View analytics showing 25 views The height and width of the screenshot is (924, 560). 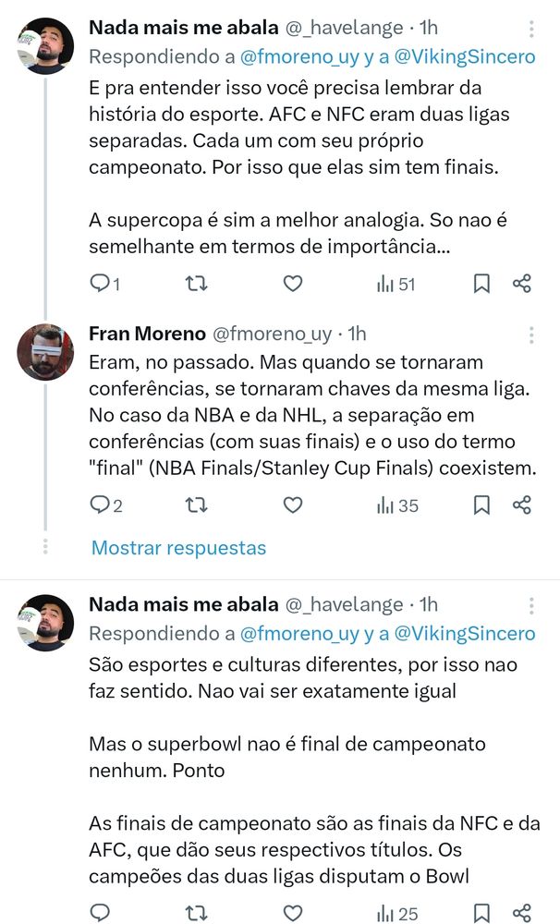point(397,913)
